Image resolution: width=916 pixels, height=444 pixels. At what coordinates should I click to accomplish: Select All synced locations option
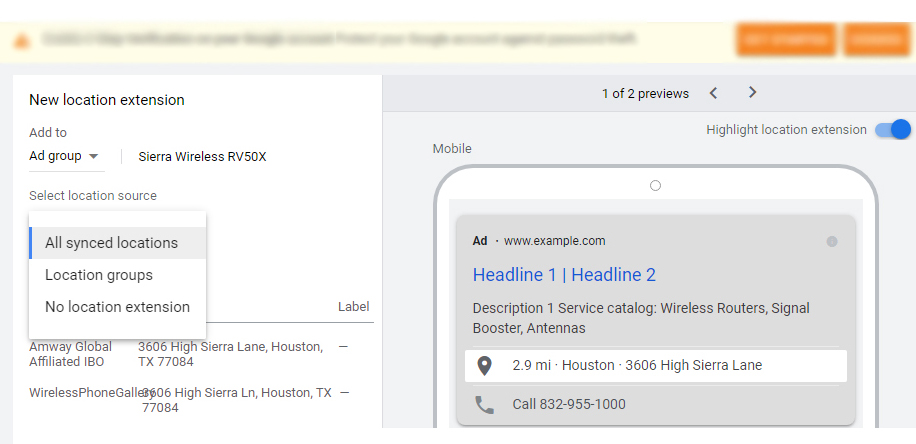tap(111, 243)
